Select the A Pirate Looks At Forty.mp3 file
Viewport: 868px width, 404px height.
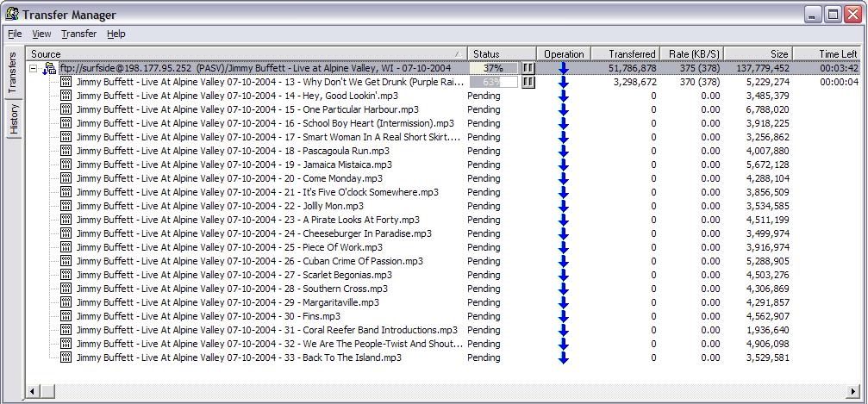[248, 220]
